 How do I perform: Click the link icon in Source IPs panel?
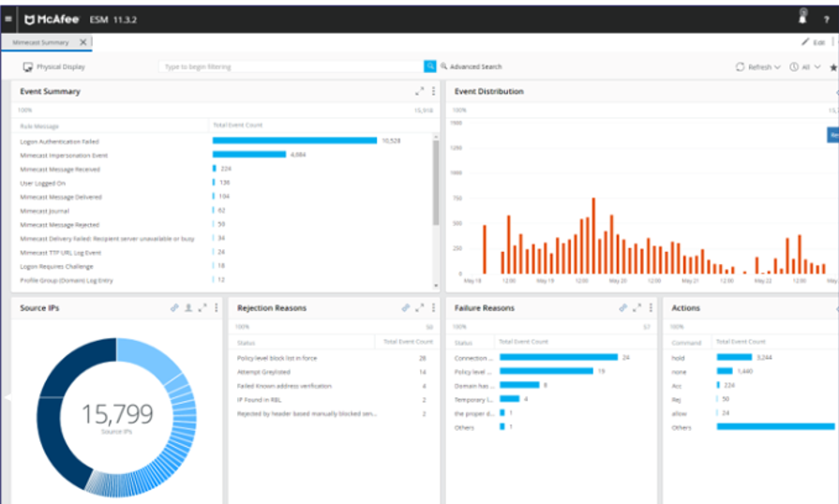[174, 308]
